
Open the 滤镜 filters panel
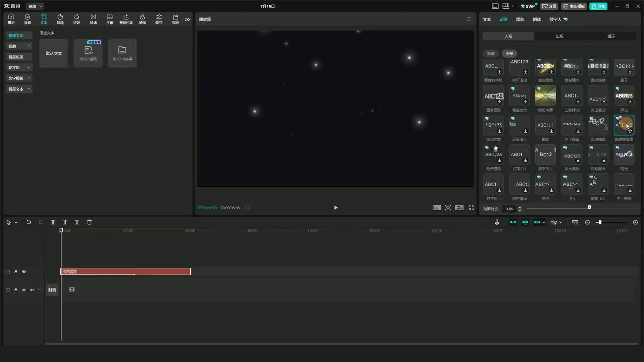tap(142, 19)
